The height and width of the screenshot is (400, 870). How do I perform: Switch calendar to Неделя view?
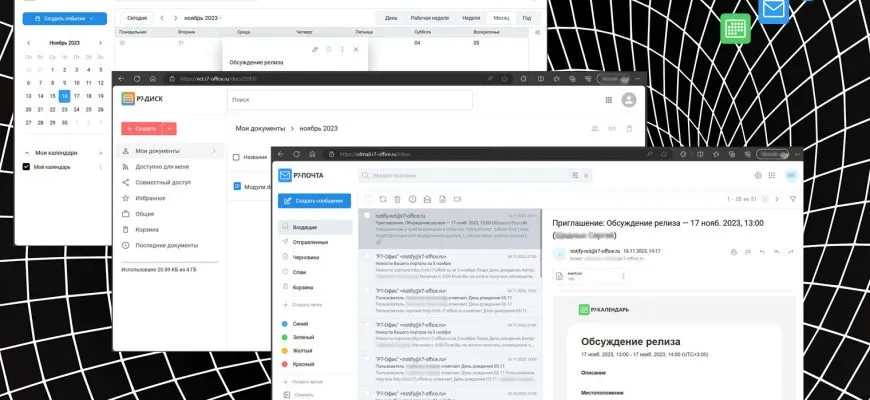click(x=471, y=18)
